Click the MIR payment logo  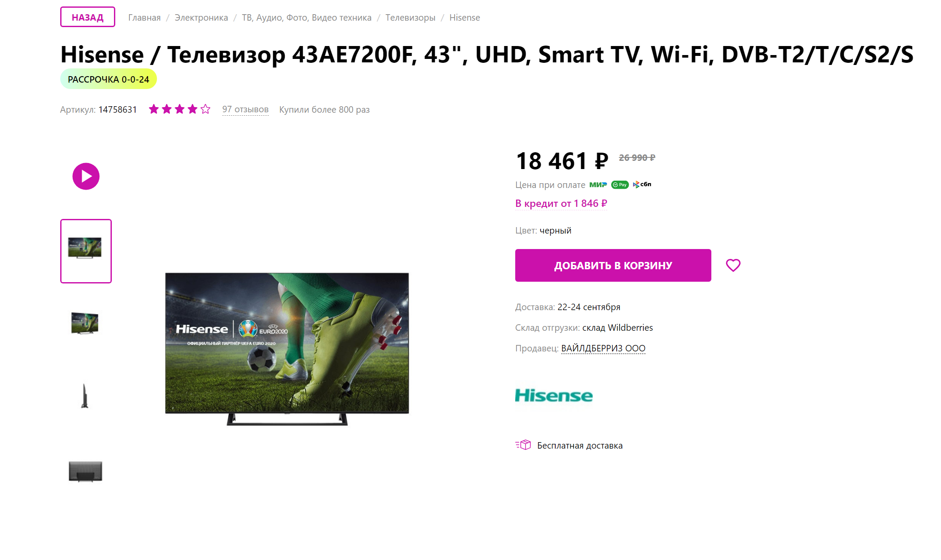[x=598, y=185]
